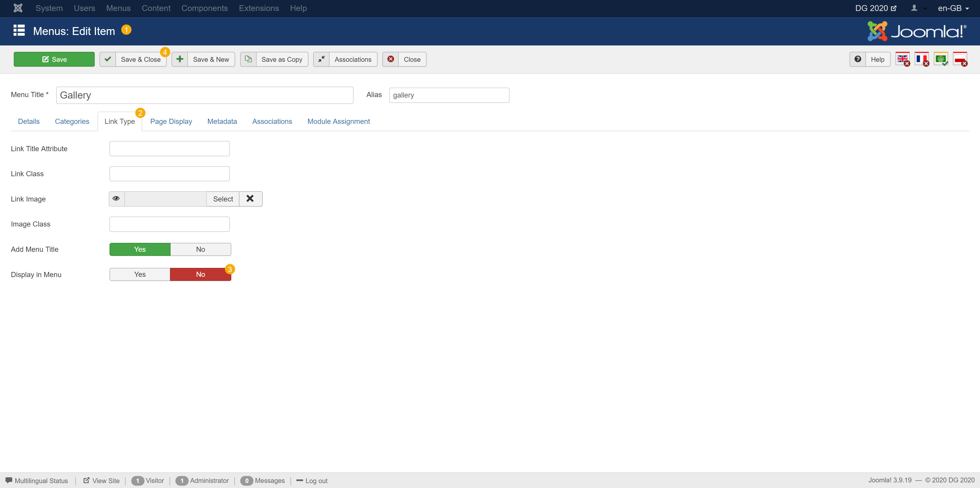This screenshot has width=980, height=488.
Task: Click the question mark Help icon
Action: coord(858,59)
